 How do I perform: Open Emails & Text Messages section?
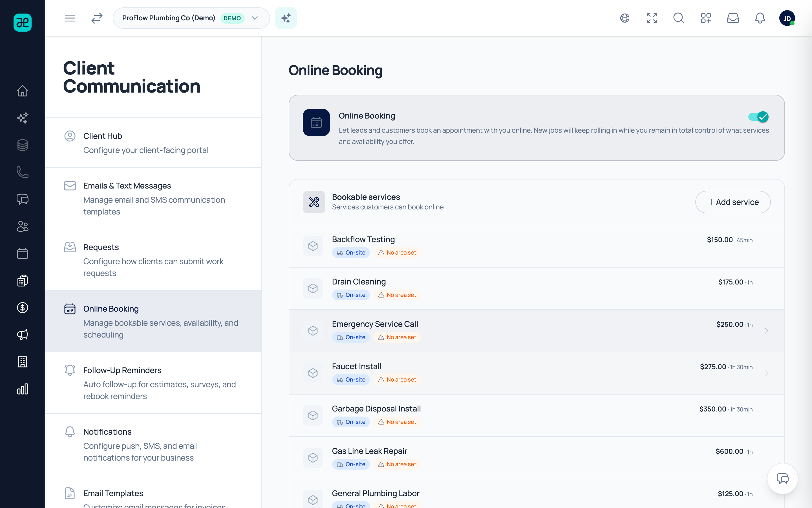[153, 198]
